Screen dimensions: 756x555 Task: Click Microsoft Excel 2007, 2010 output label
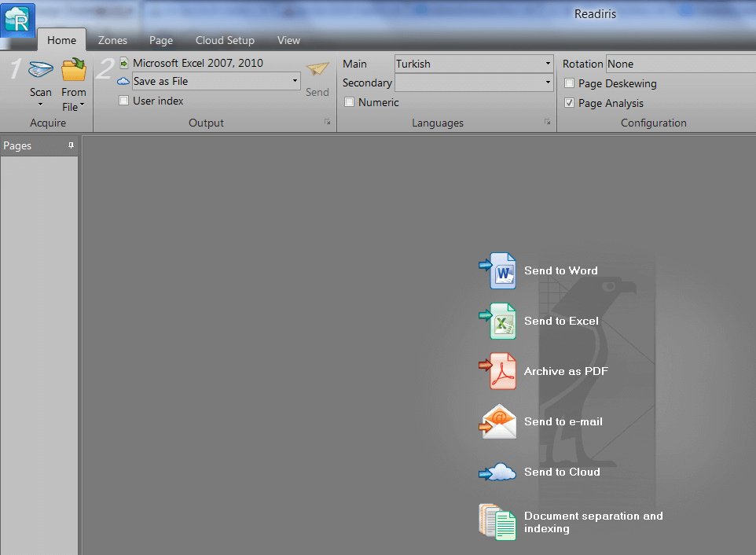198,63
